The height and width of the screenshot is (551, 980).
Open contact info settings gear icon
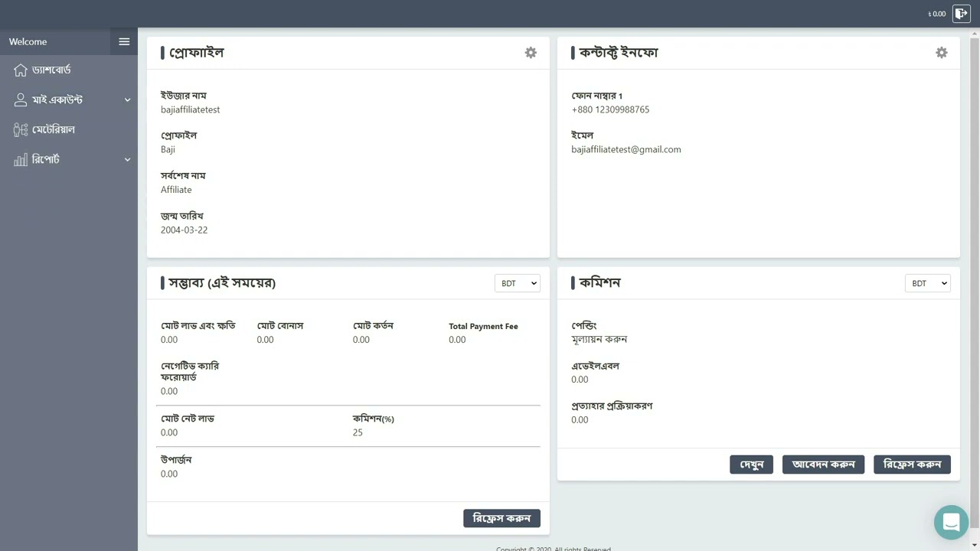pyautogui.click(x=941, y=53)
